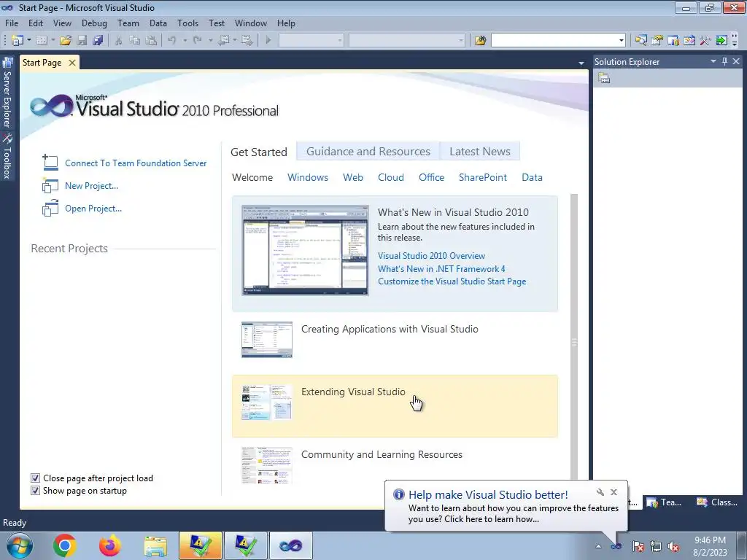Click the green arrow Start Page toolbar icon
Screen dimensions: 747x560
click(x=721, y=41)
